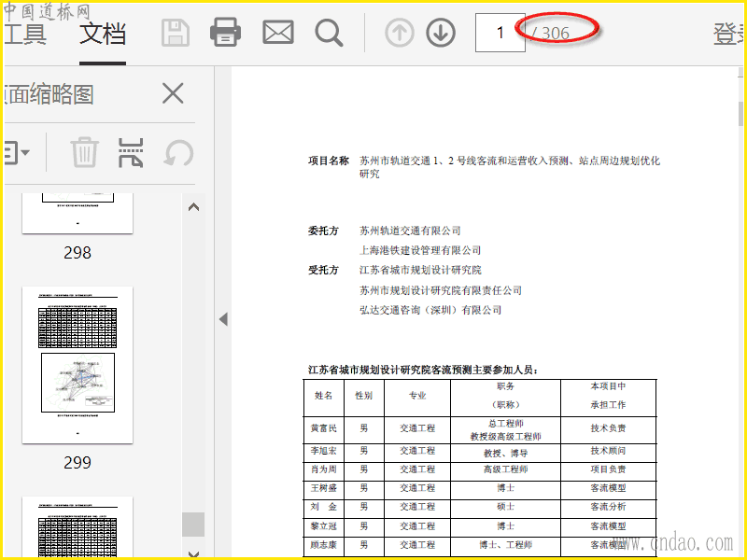
Task: Click table cell 黄富民
Action: click(x=323, y=428)
